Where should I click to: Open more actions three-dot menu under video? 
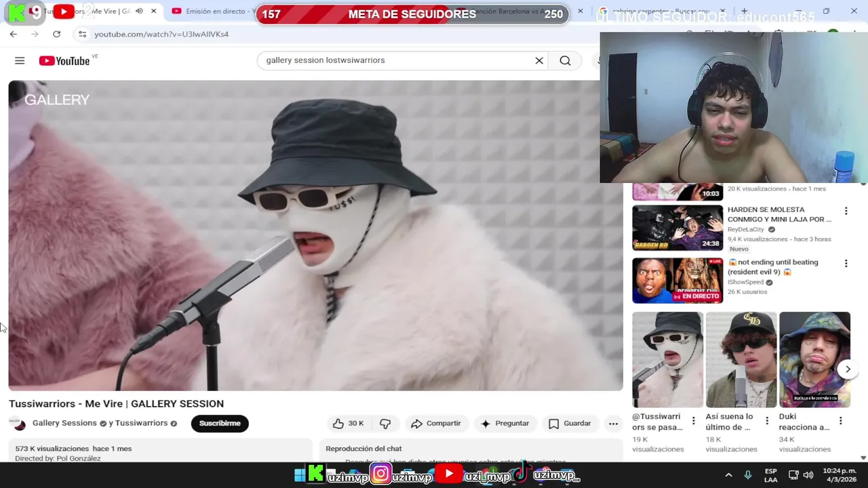pos(613,424)
